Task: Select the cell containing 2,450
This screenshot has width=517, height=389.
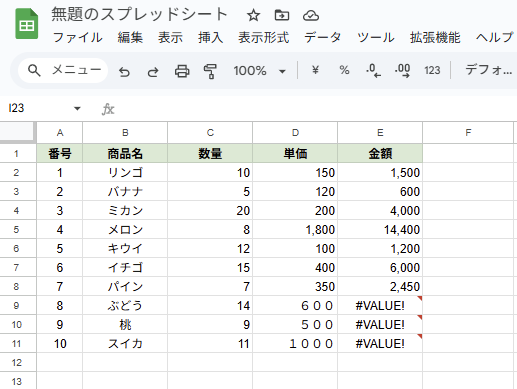Action: click(x=380, y=286)
